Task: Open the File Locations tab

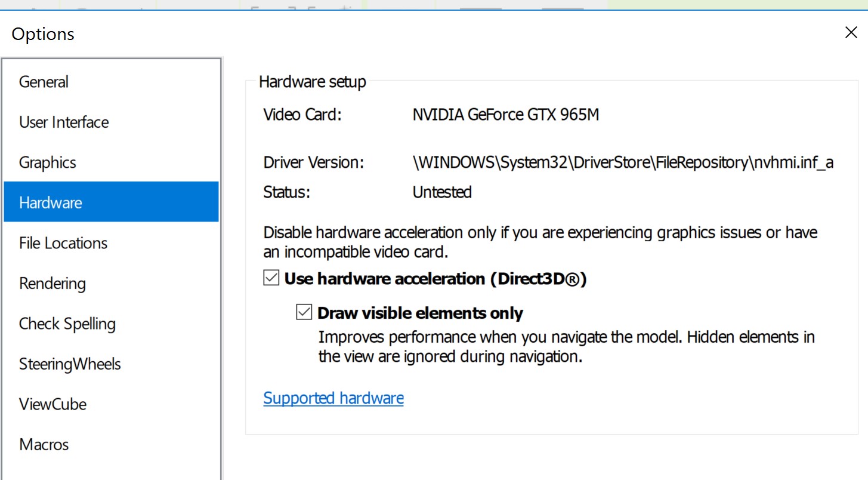Action: 63,243
